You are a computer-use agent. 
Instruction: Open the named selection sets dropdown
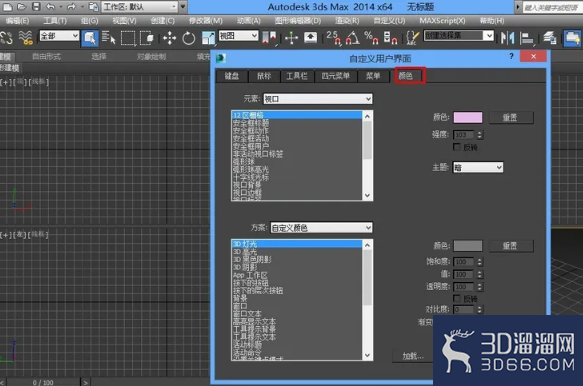point(459,36)
